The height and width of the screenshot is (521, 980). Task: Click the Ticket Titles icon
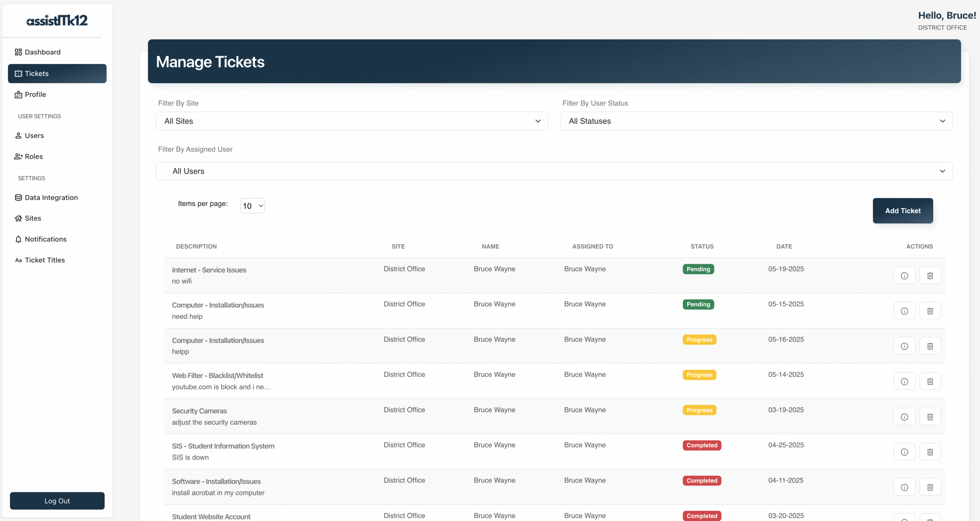pyautogui.click(x=18, y=260)
